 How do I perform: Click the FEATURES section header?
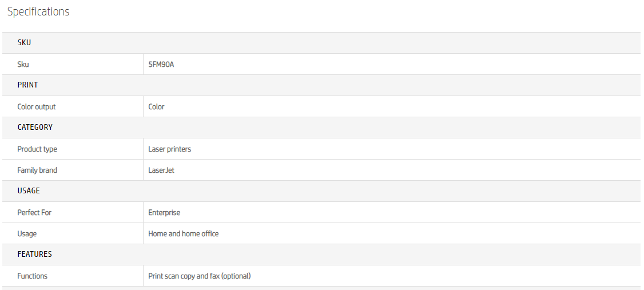[34, 255]
